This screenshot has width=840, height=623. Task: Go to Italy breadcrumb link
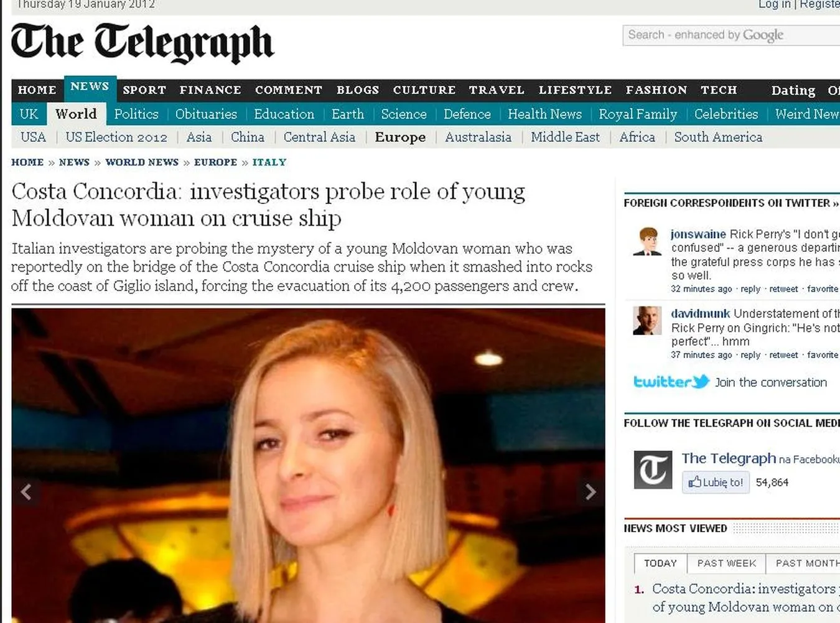point(269,162)
